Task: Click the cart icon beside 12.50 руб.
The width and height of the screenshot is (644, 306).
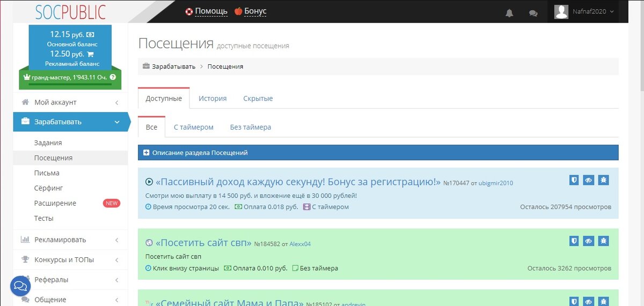Action: (90, 54)
